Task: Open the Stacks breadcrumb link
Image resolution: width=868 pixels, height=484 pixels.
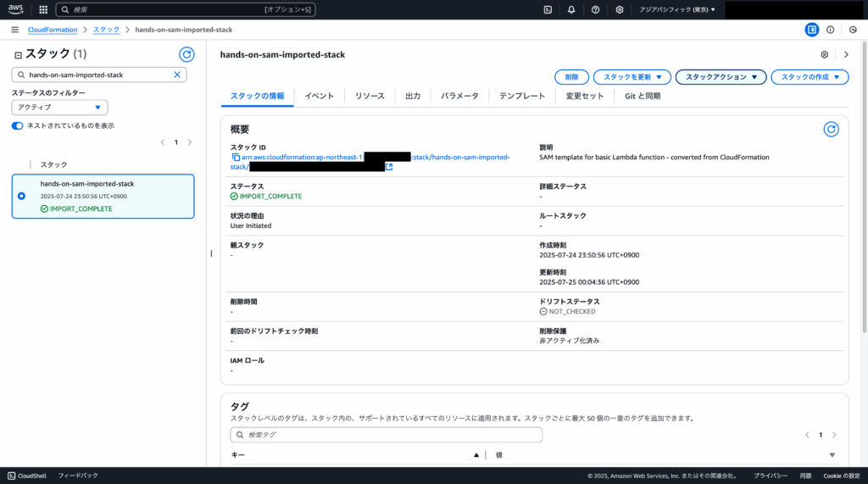Action: tap(106, 30)
